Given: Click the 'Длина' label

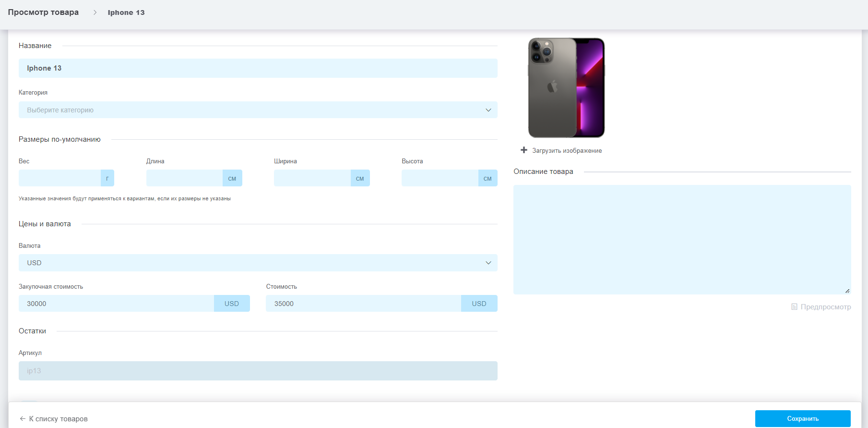Looking at the screenshot, I should [155, 161].
